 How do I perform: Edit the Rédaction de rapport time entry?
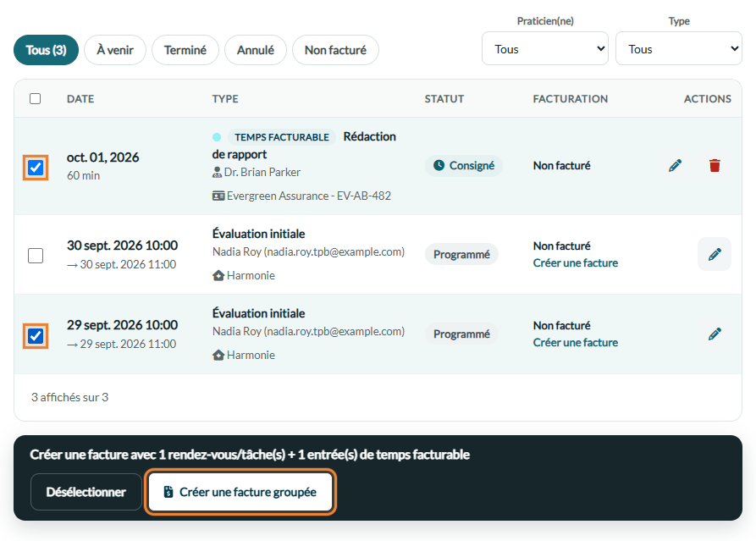click(675, 165)
